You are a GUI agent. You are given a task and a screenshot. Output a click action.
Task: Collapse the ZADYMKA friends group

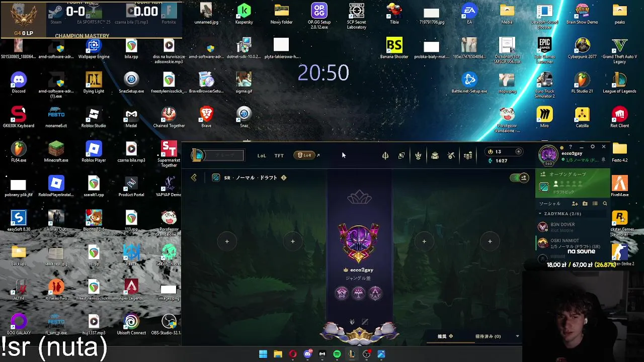tap(540, 214)
